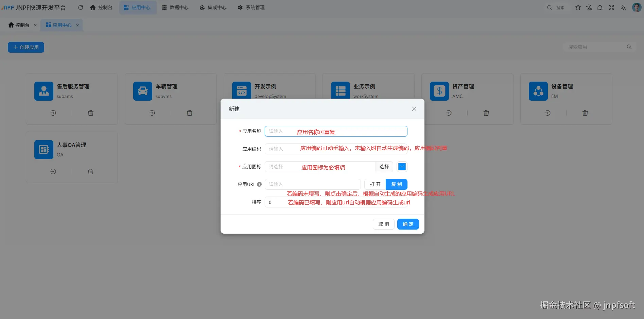Toggle fullscreen mode icon
This screenshot has height=319, width=644.
point(611,7)
